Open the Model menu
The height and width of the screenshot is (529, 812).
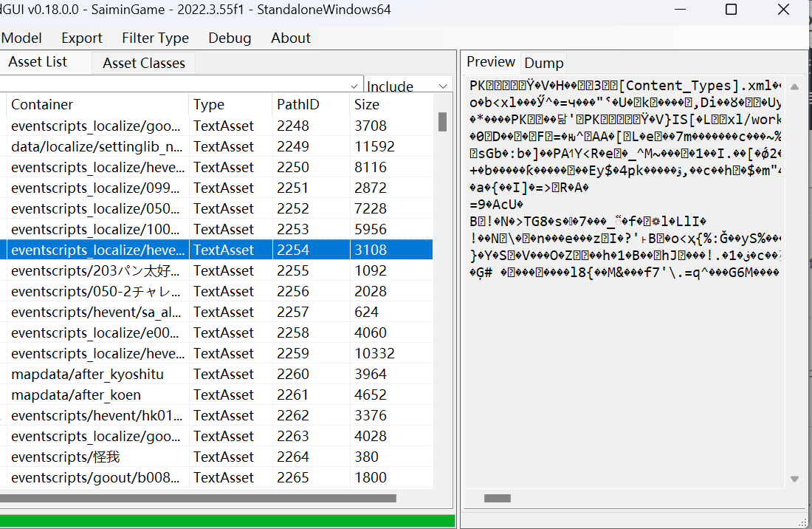22,38
